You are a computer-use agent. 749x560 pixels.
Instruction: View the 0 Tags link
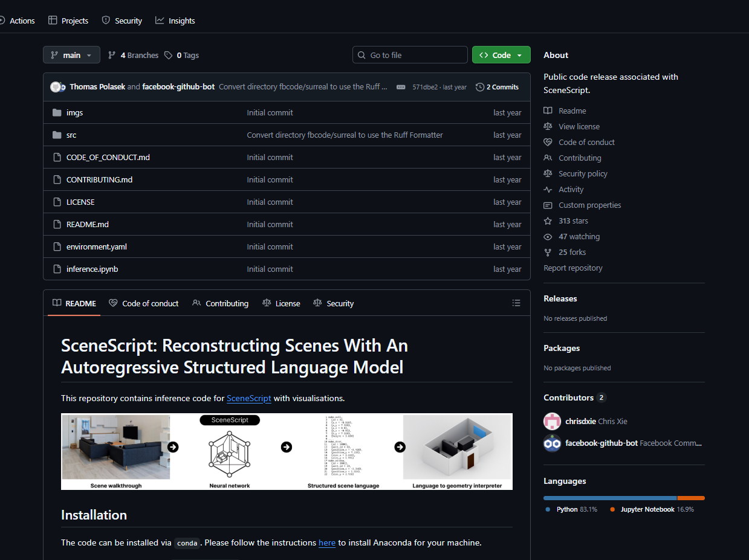coord(181,55)
